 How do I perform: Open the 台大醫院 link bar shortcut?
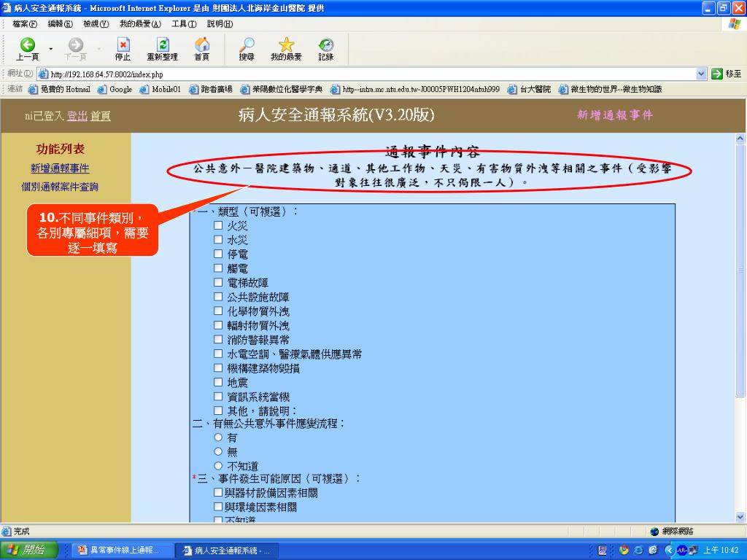(x=530, y=89)
